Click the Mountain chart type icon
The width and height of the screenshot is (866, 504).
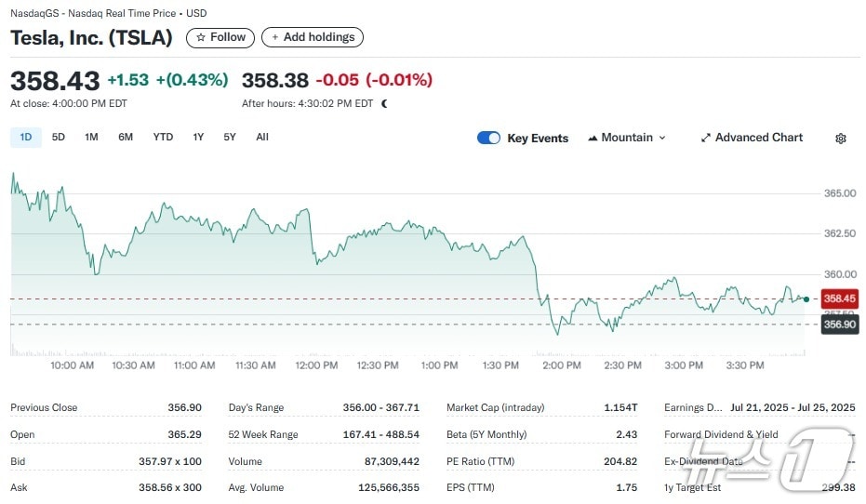593,138
